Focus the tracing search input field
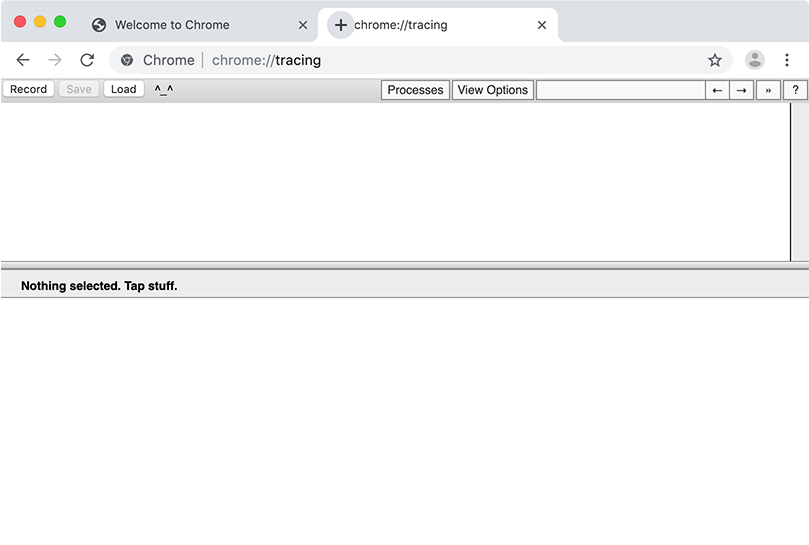The height and width of the screenshot is (545, 809). pyautogui.click(x=620, y=90)
